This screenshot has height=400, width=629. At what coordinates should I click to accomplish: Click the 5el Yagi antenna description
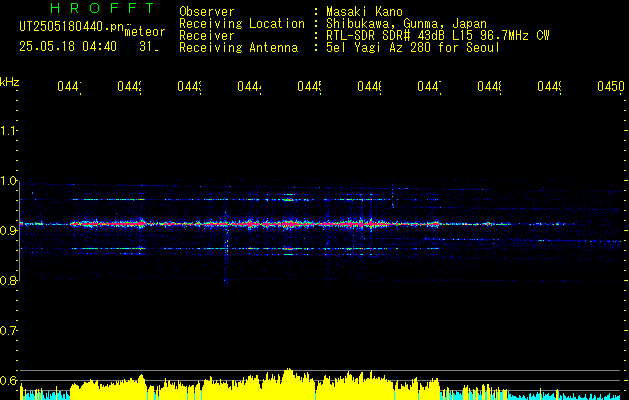point(413,48)
